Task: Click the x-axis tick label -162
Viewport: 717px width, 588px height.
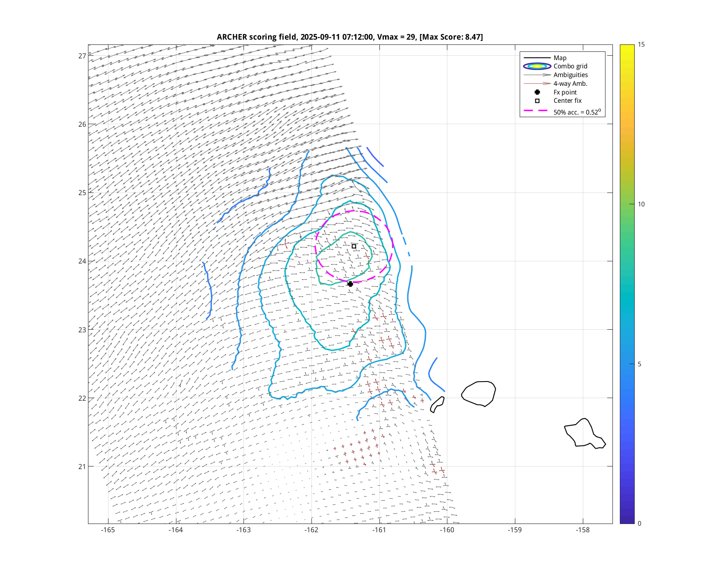Action: (311, 530)
